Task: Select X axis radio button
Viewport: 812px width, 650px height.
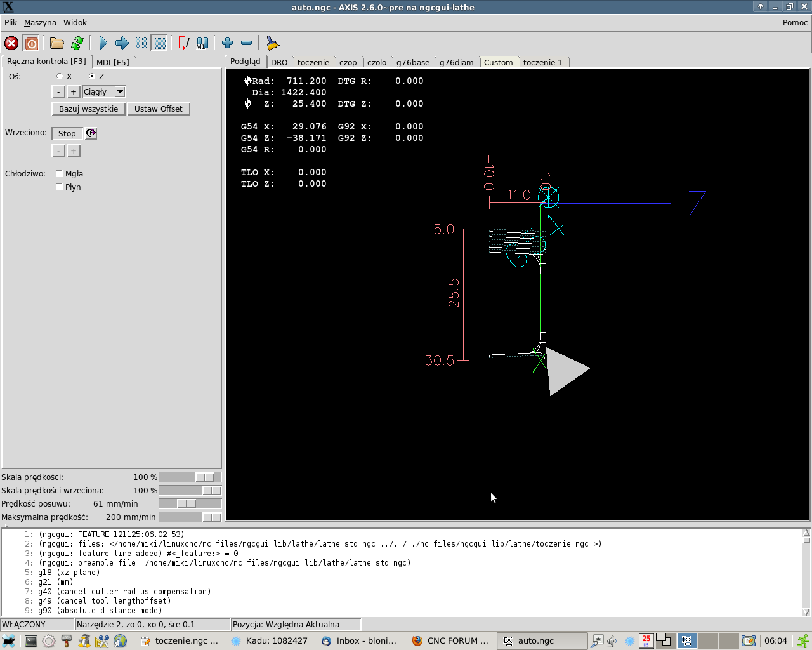Action: click(x=60, y=76)
